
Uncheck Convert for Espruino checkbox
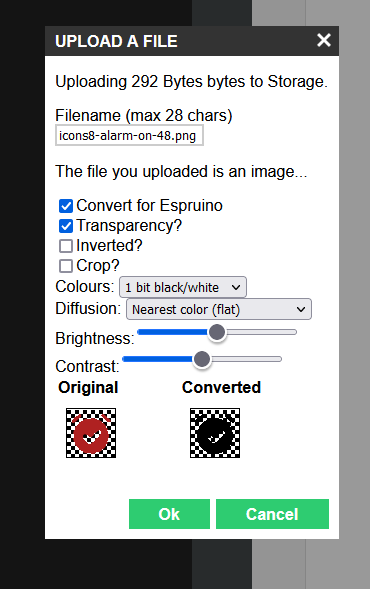click(66, 206)
